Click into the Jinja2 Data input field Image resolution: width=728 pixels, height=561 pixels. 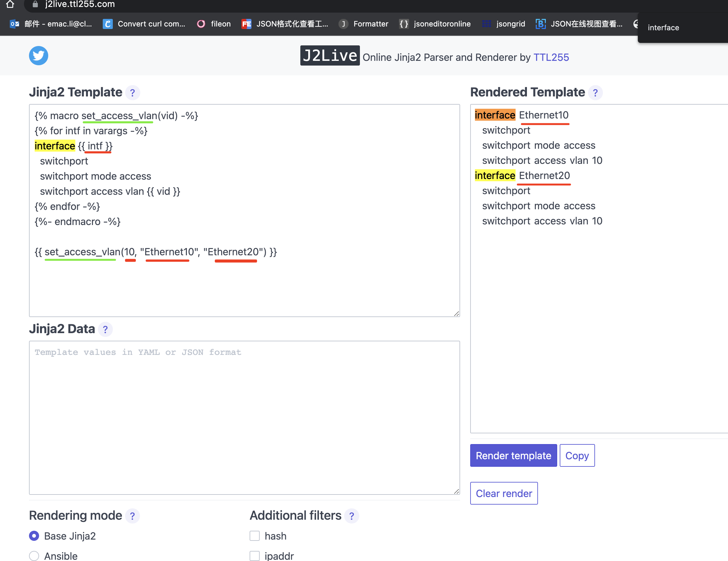pos(244,417)
